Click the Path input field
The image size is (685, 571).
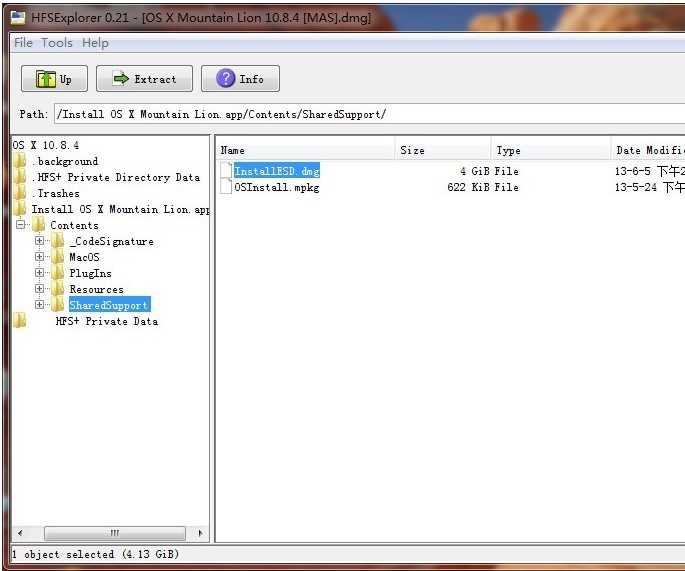click(369, 114)
